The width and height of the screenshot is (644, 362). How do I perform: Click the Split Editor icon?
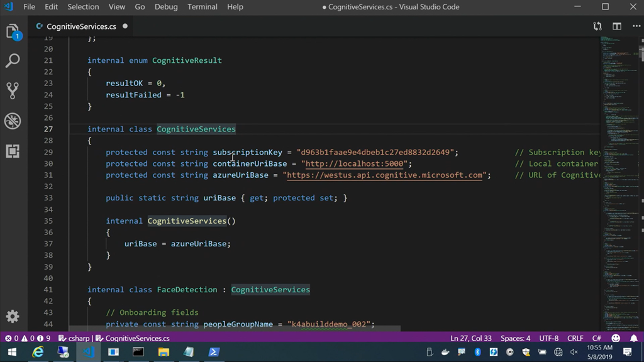pyautogui.click(x=617, y=26)
